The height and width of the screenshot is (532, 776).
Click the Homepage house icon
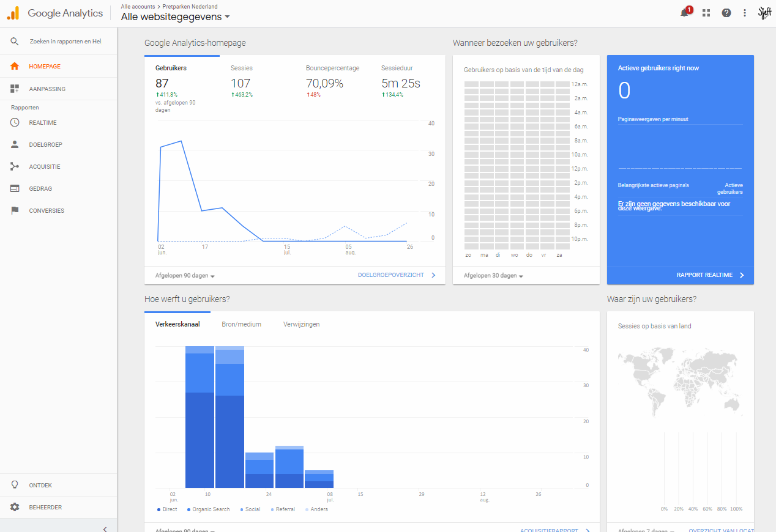click(15, 66)
